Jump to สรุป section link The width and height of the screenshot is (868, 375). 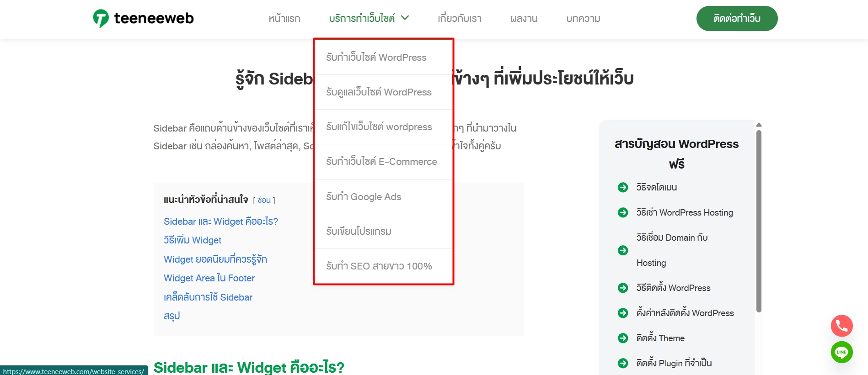point(172,316)
